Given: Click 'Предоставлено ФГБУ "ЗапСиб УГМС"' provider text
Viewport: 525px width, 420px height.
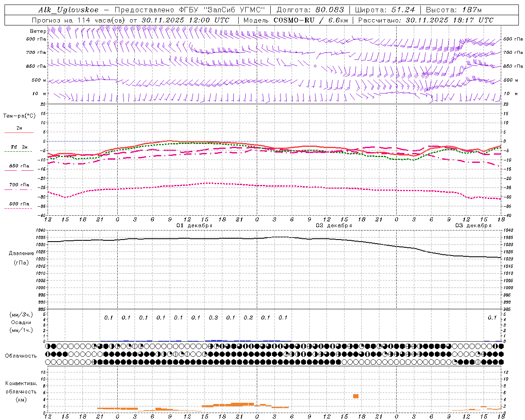Looking at the screenshot, I should point(190,10).
